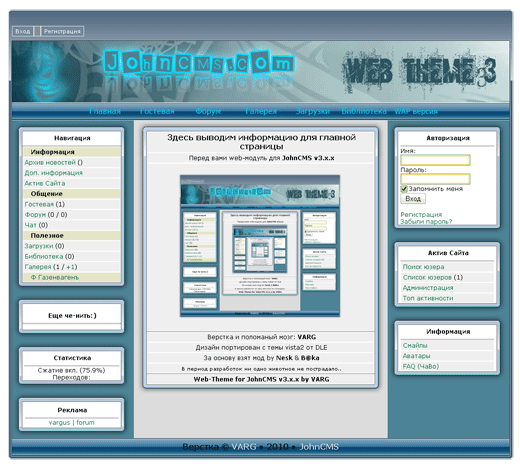Viewport: 520px width, 470px height.
Task: Toggle the Запомнить меня checkbox
Action: click(x=404, y=189)
